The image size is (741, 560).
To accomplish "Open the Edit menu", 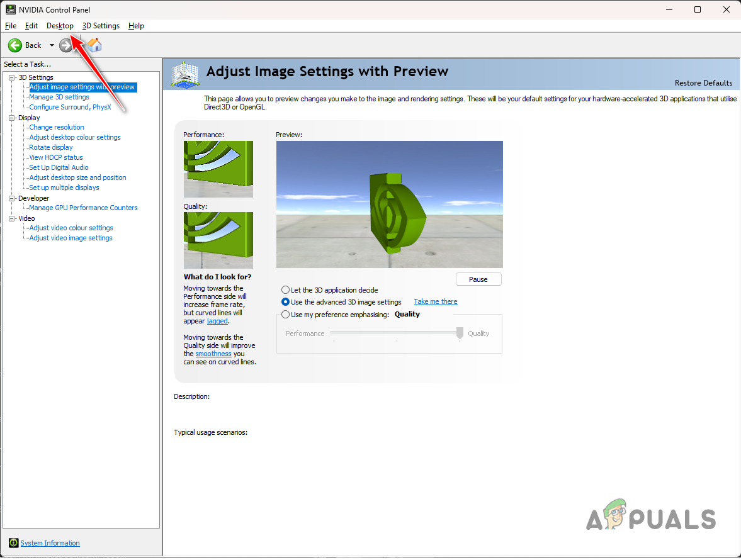I will [31, 26].
